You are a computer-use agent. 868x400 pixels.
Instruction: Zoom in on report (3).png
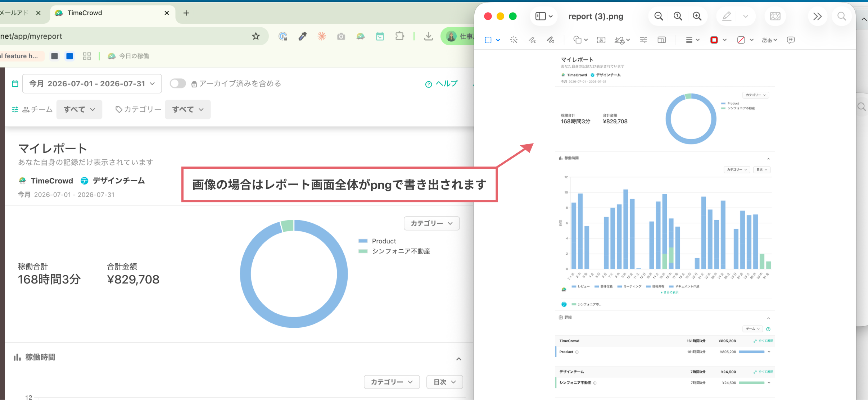(x=697, y=16)
